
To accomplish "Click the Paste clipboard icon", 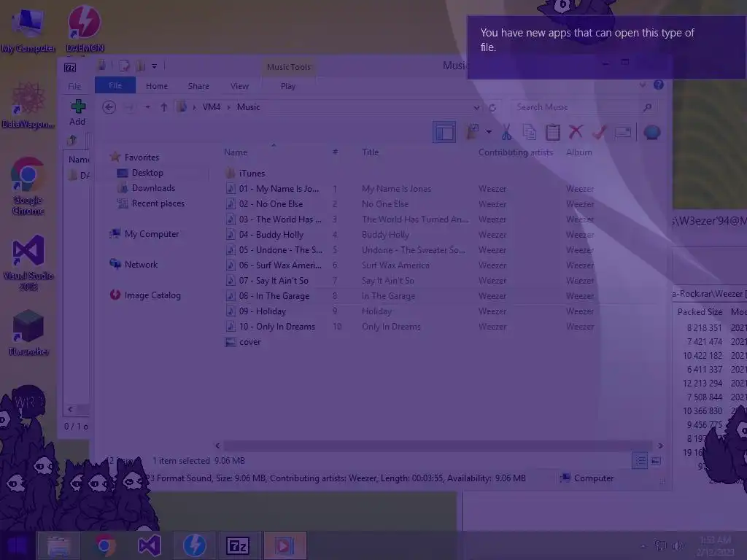I will [553, 133].
